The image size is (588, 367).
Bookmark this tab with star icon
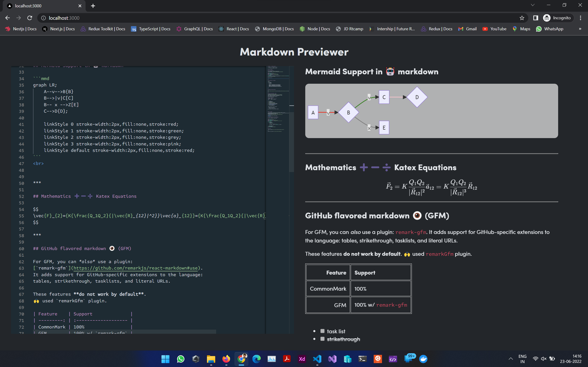(522, 18)
